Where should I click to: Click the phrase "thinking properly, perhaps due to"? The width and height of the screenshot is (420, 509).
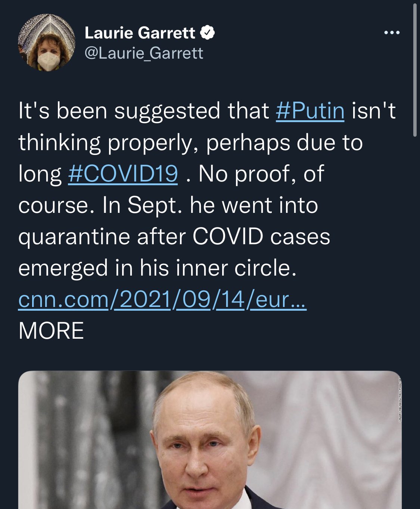pos(190,142)
